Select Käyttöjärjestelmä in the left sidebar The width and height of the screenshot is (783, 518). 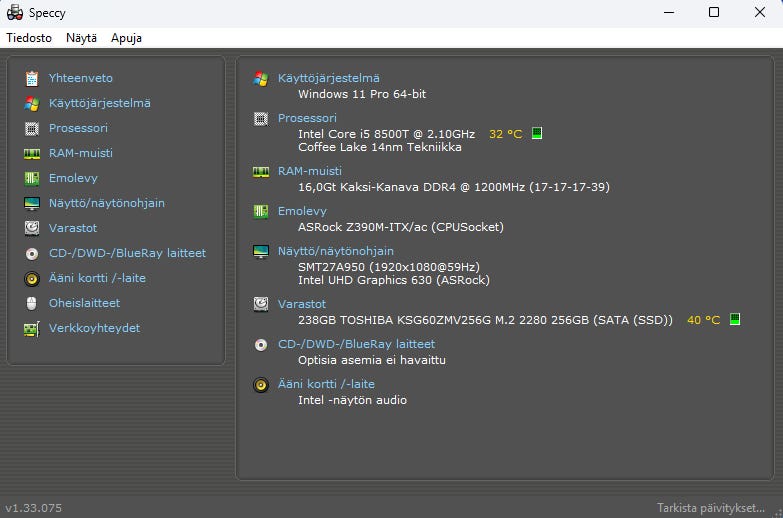pyautogui.click(x=99, y=103)
